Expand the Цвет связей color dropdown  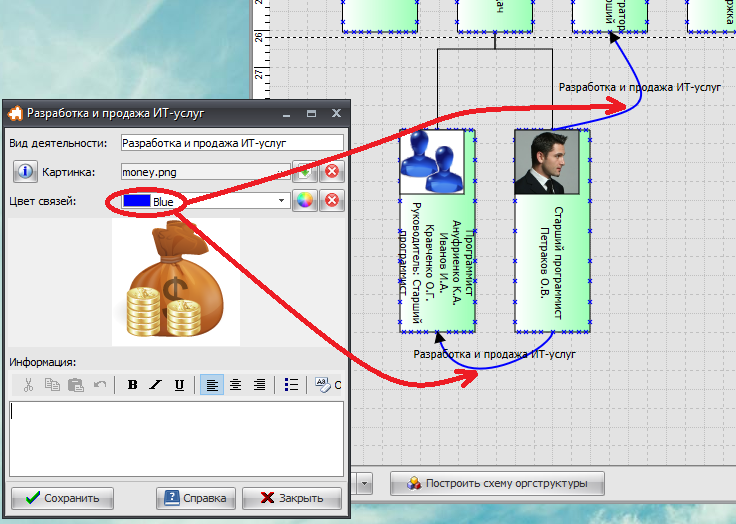281,201
